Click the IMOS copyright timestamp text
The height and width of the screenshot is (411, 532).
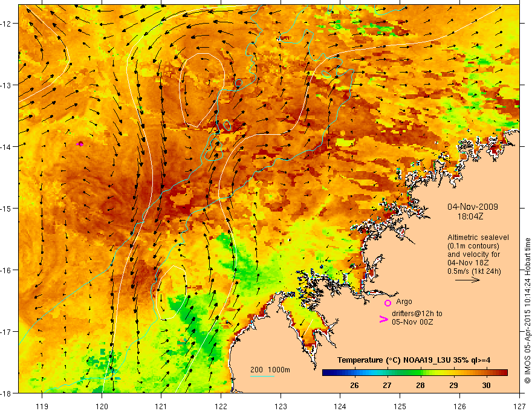coord(528,311)
